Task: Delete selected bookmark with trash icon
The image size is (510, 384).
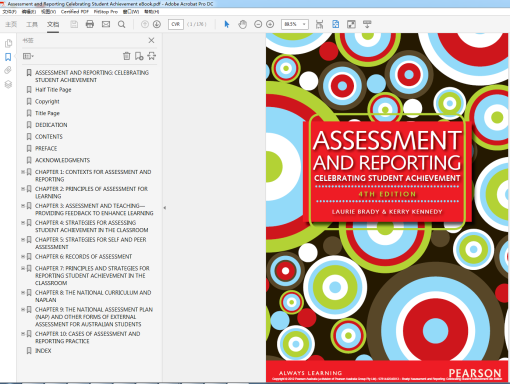Action: point(127,56)
